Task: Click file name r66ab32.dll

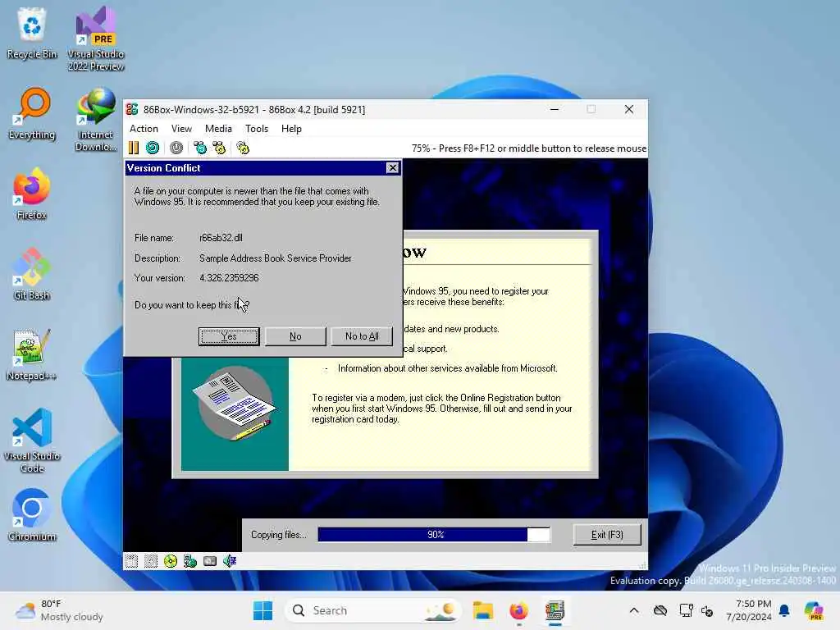Action: 221,238
